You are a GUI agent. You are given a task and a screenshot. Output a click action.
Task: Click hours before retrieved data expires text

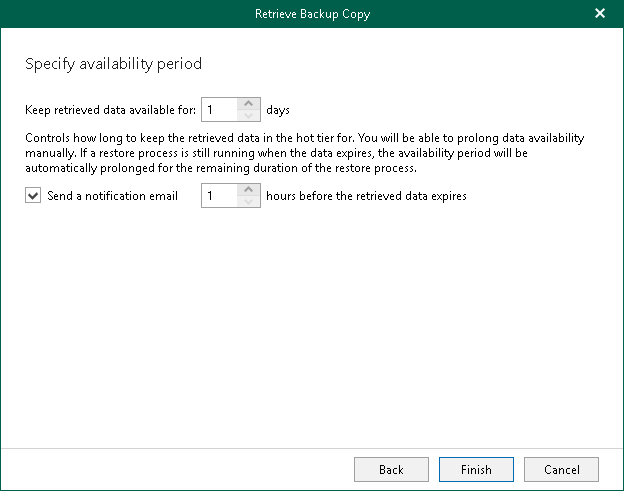click(x=366, y=196)
